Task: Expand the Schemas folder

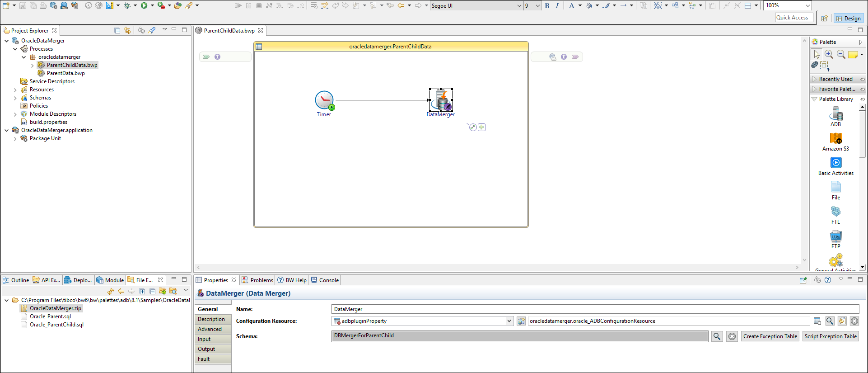Action: coord(15,98)
